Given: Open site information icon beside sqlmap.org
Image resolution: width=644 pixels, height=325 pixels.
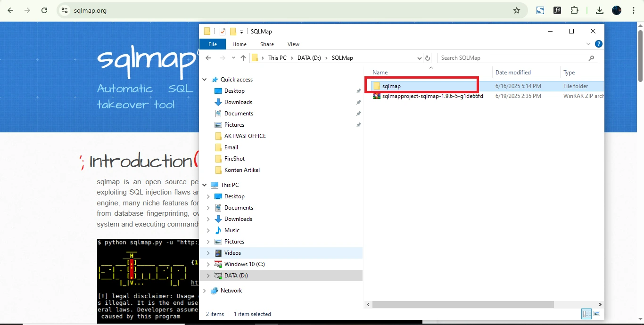Looking at the screenshot, I should pyautogui.click(x=65, y=10).
